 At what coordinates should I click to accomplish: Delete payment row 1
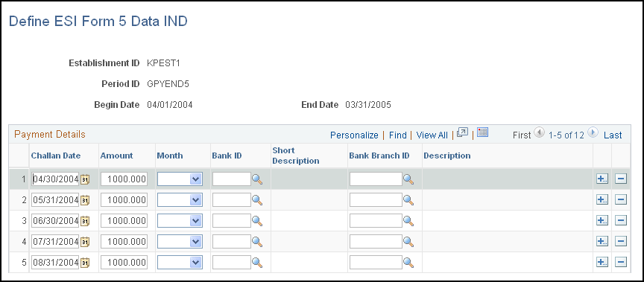click(x=621, y=179)
